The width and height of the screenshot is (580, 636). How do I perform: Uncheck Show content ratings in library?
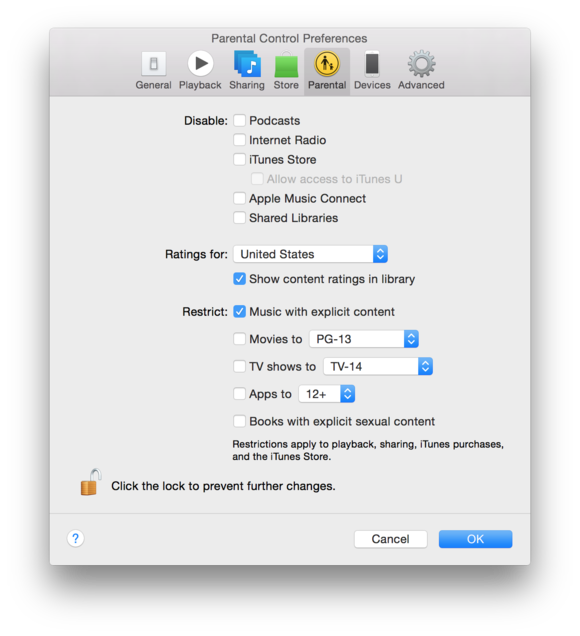click(x=239, y=279)
